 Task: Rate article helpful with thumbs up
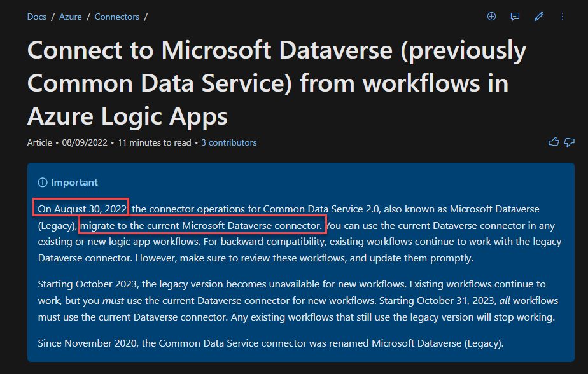pyautogui.click(x=553, y=142)
